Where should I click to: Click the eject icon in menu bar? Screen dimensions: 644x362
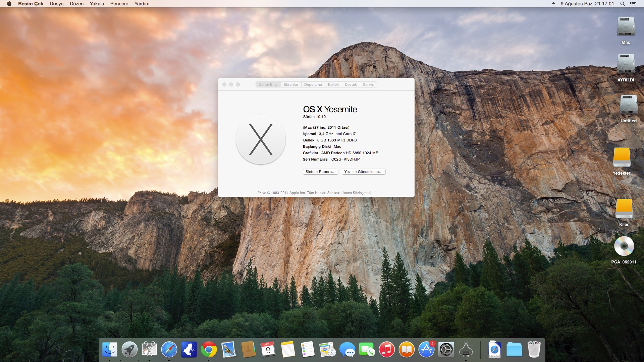click(553, 4)
